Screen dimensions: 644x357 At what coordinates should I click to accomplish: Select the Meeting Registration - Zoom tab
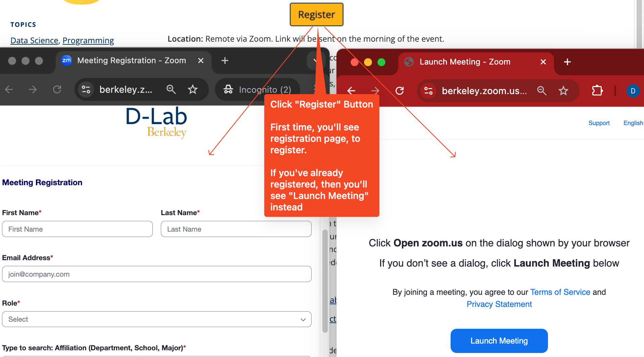[133, 61]
